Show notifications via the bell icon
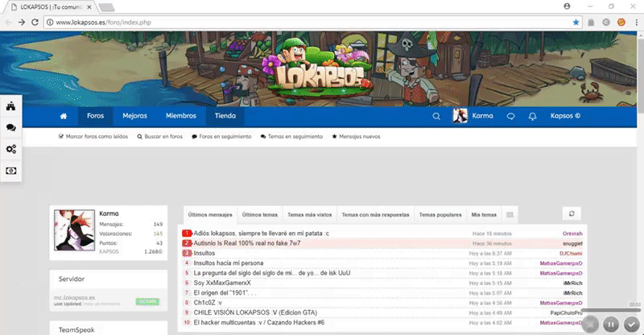Viewport: 644px width, 335px height. pyautogui.click(x=532, y=116)
